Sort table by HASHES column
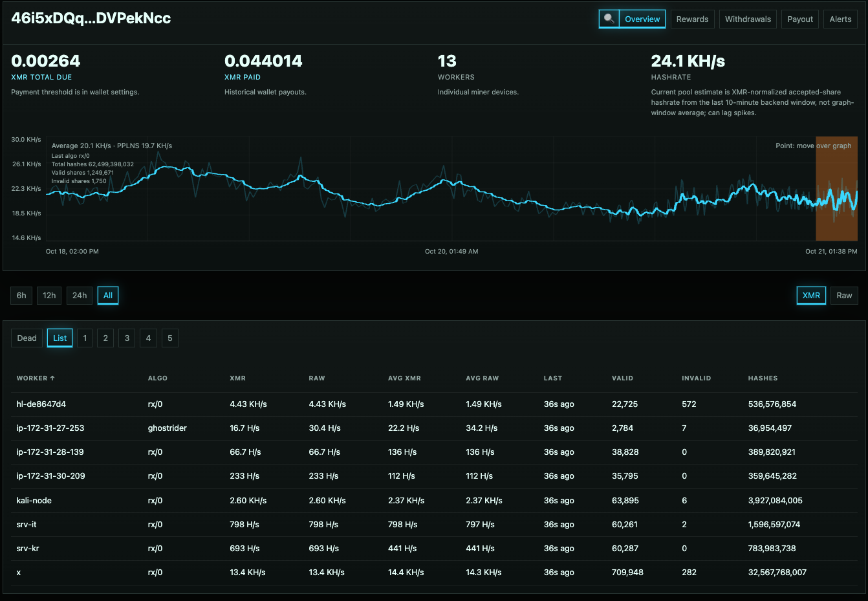The height and width of the screenshot is (601, 868). point(763,378)
